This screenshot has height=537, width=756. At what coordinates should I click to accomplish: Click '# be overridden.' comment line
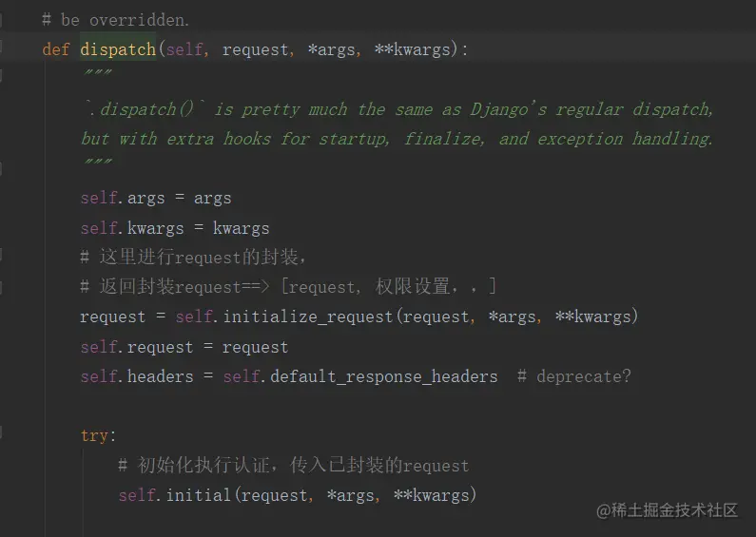pos(116,20)
